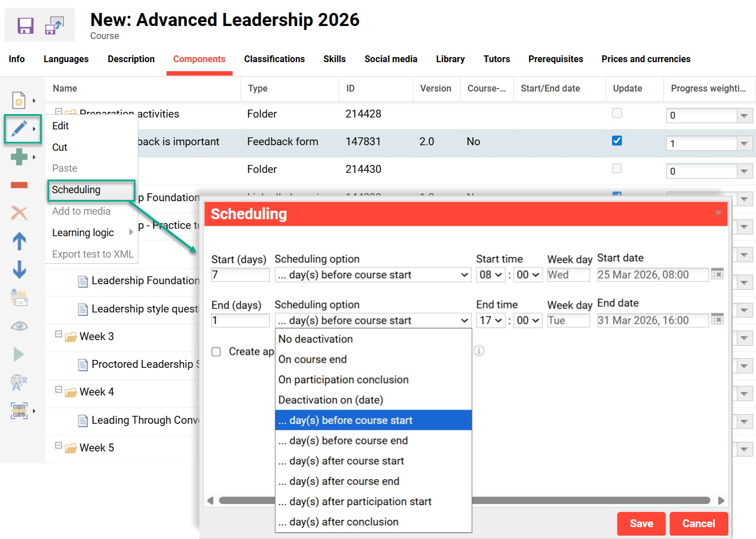The image size is (756, 539).
Task: Click the Delete (red X) icon
Action: 19,212
